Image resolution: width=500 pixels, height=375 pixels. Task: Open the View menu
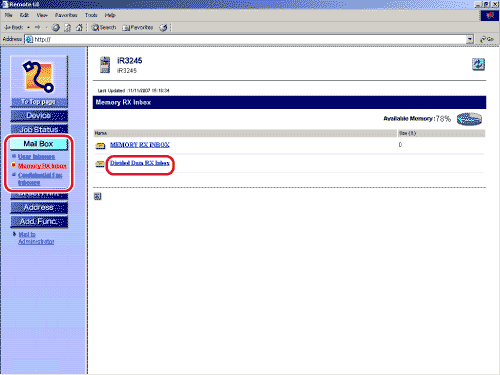click(x=42, y=15)
